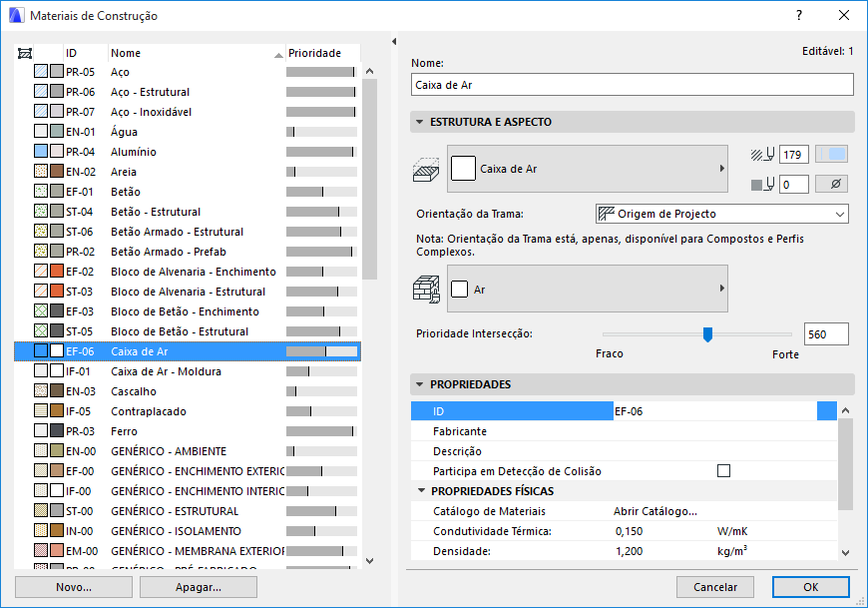Click fill icon of Areia row
868x608 pixels.
[41, 171]
